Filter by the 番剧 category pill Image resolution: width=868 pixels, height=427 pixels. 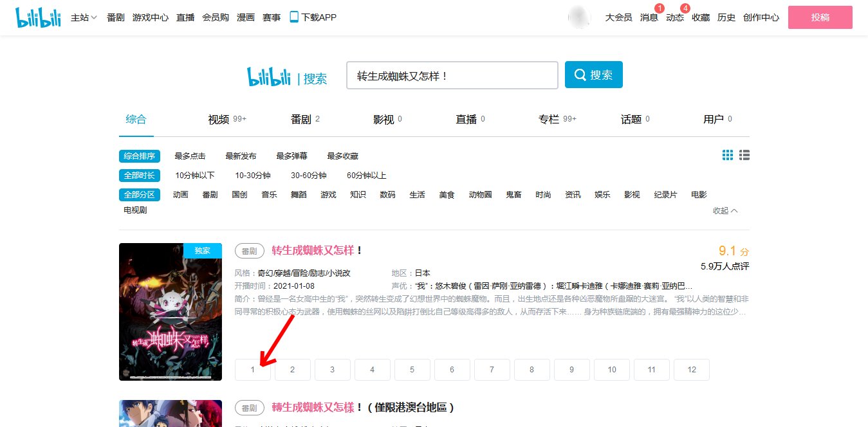click(x=210, y=194)
